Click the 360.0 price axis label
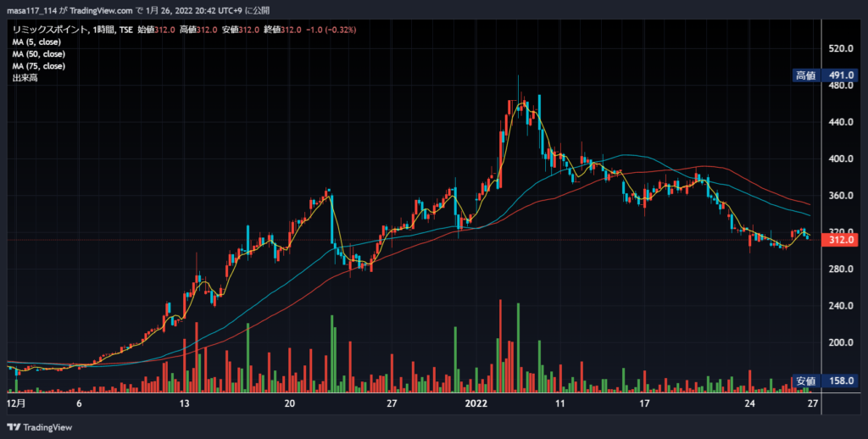868x439 pixels. point(841,196)
